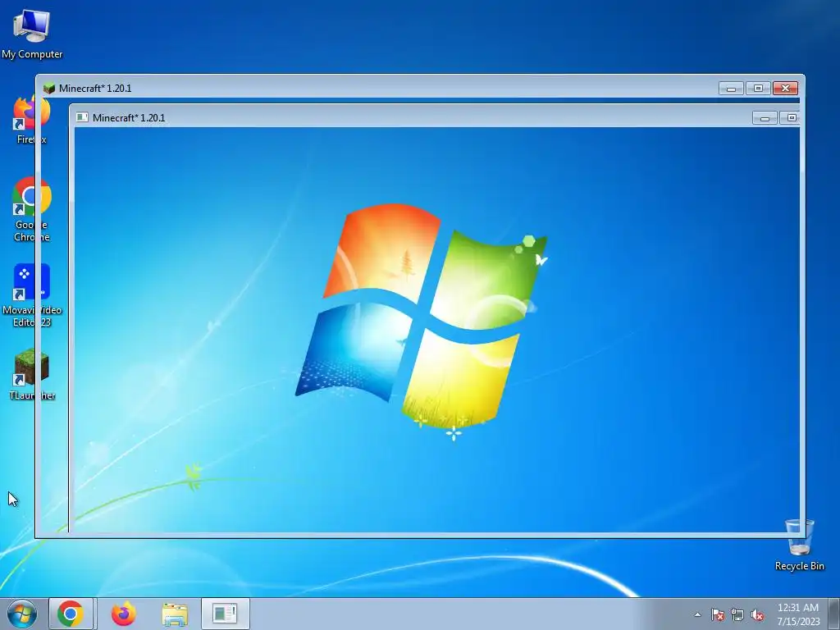Open Firefox from the taskbar

coord(124,614)
